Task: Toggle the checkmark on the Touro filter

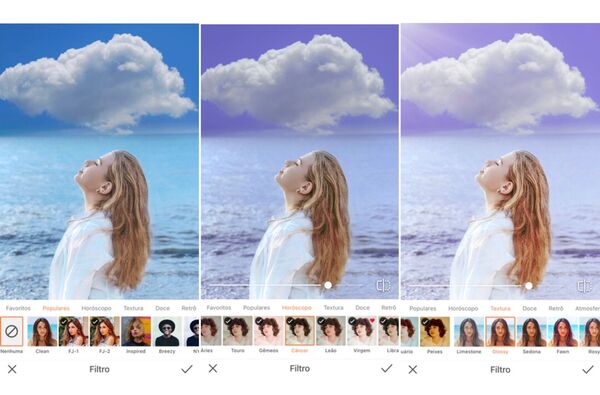Action: pos(228,321)
